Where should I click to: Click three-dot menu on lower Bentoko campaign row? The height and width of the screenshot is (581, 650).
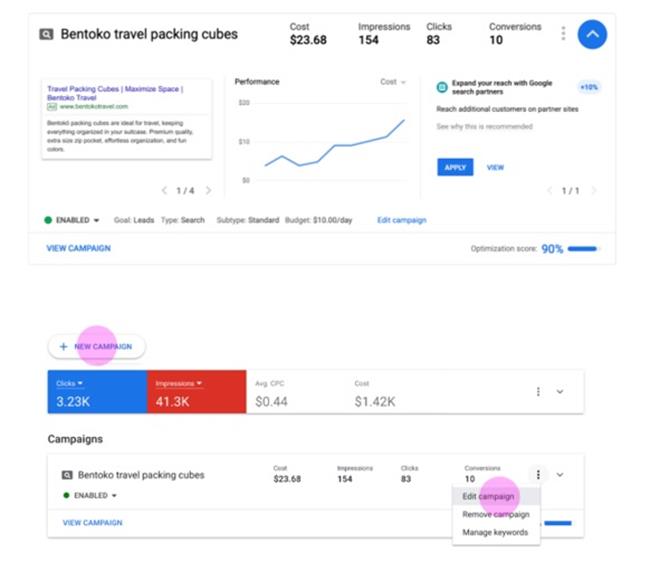pyautogui.click(x=538, y=474)
